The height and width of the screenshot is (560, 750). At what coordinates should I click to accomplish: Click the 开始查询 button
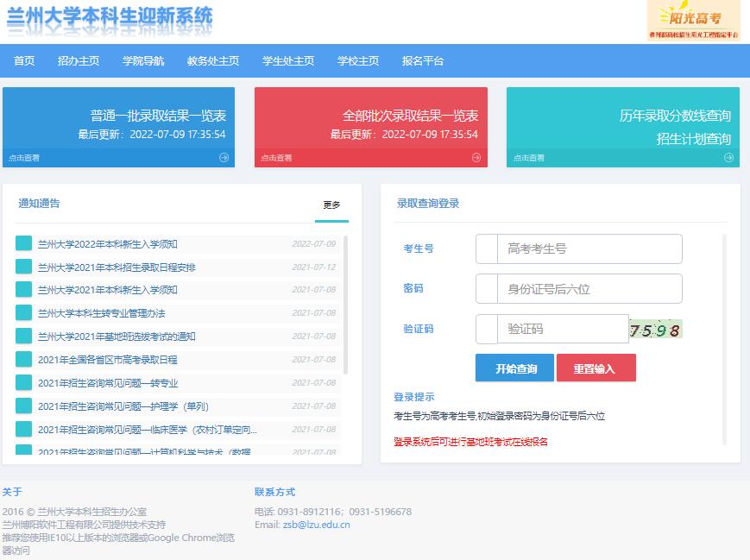[x=514, y=368]
